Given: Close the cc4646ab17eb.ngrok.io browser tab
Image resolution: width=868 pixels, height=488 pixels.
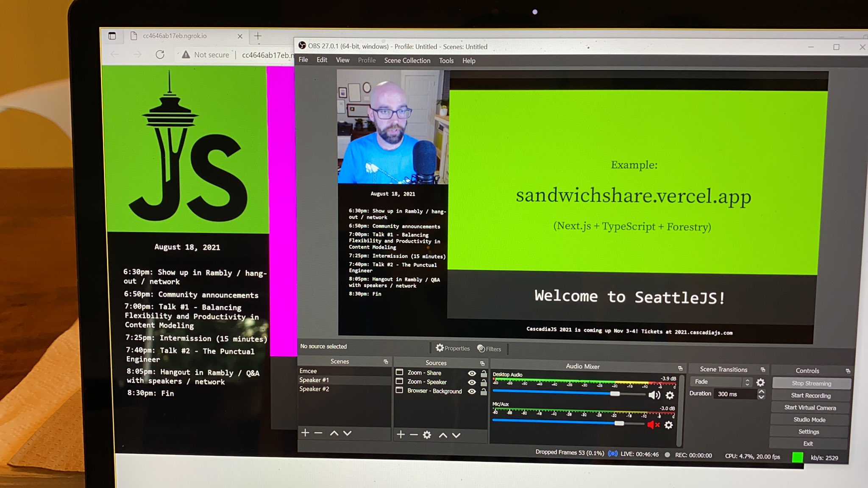Looking at the screenshot, I should (240, 36).
